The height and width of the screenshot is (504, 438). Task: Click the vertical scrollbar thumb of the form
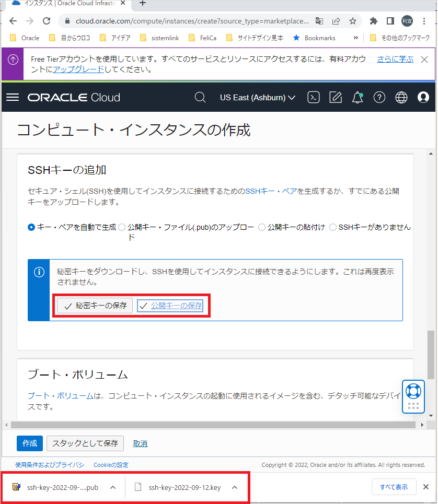(x=431, y=355)
